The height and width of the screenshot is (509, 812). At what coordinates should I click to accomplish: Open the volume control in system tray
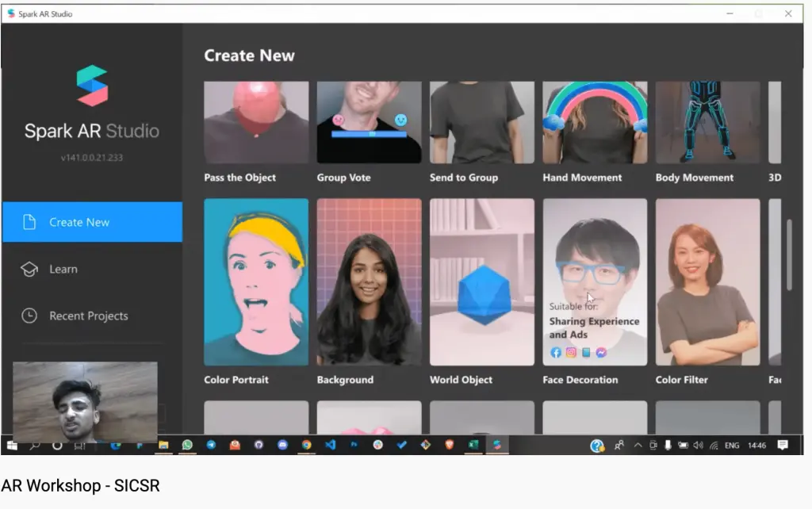pos(698,446)
